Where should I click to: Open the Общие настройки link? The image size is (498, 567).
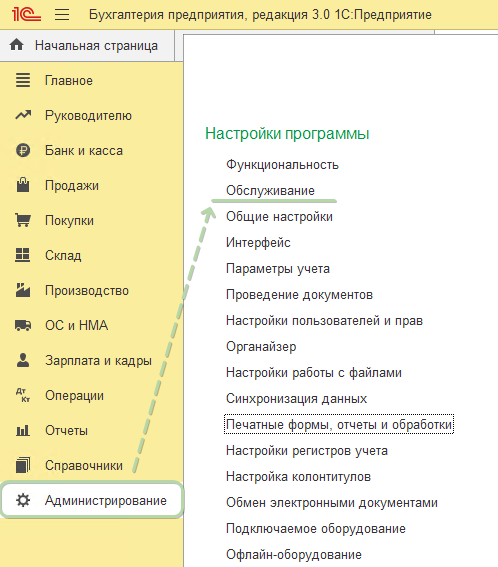[279, 216]
